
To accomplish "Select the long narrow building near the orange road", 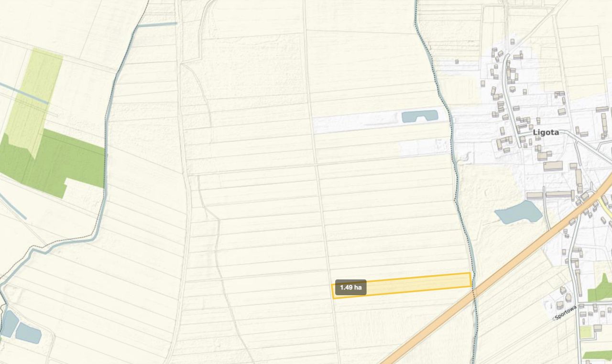I will click(559, 195).
